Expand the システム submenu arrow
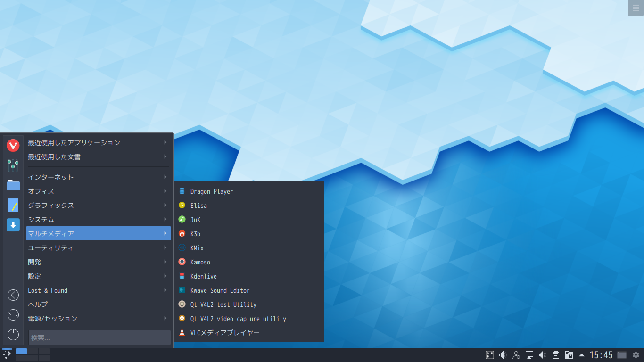Image resolution: width=644 pixels, height=362 pixels. pos(165,219)
